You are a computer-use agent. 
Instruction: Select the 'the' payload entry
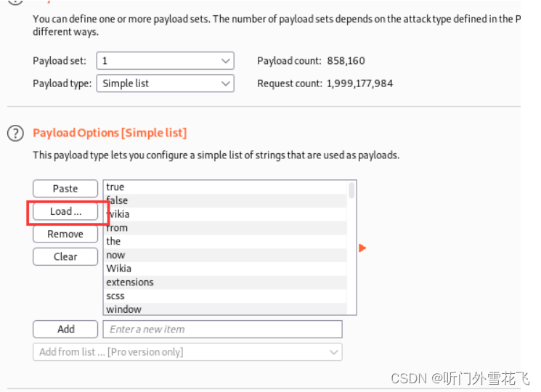coord(226,241)
